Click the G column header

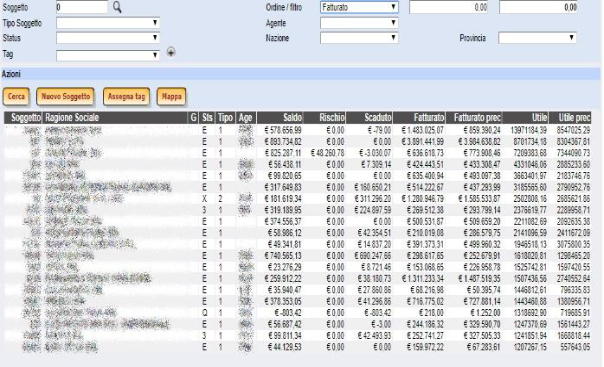pos(193,118)
